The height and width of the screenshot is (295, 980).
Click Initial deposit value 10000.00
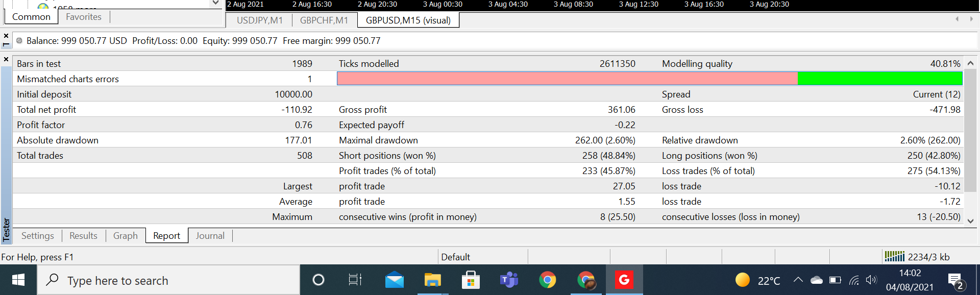[x=293, y=94]
